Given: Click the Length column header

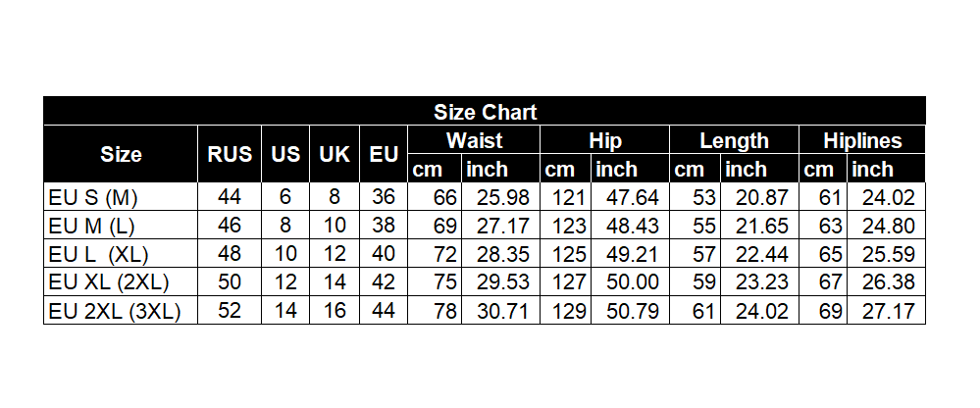Looking at the screenshot, I should click(734, 140).
